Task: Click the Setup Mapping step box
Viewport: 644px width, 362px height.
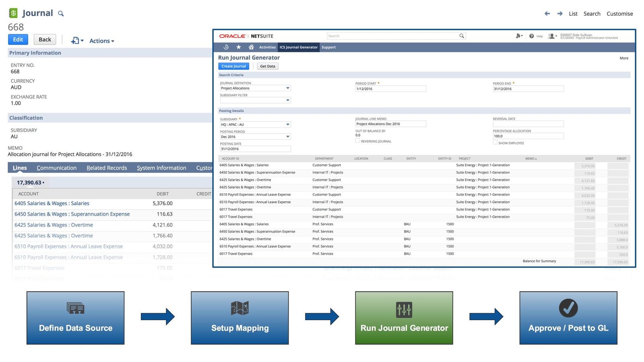Action: [x=240, y=318]
